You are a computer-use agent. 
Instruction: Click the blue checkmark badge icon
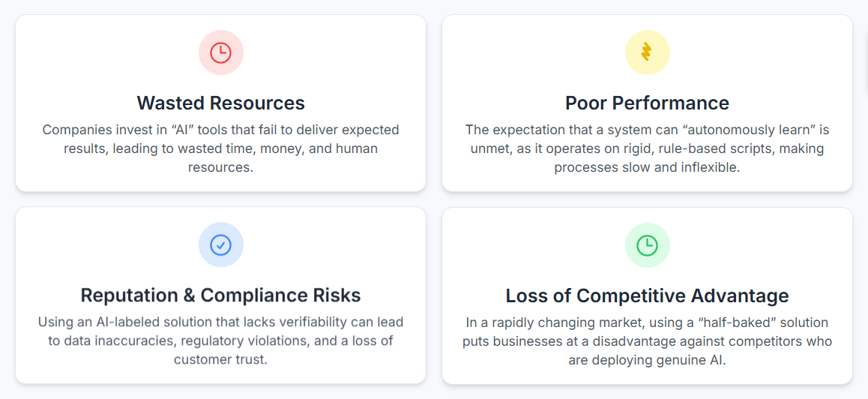tap(220, 244)
